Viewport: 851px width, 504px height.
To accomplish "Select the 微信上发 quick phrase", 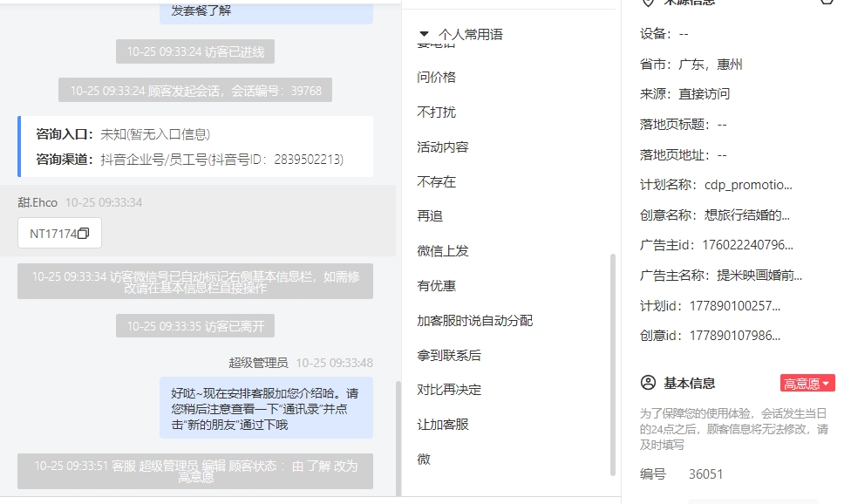I will pos(443,250).
